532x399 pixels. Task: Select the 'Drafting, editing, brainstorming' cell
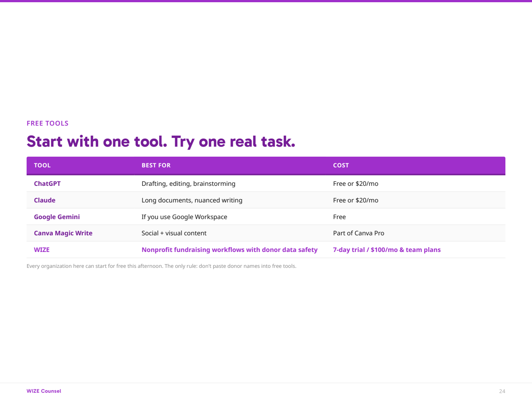pyautogui.click(x=188, y=184)
